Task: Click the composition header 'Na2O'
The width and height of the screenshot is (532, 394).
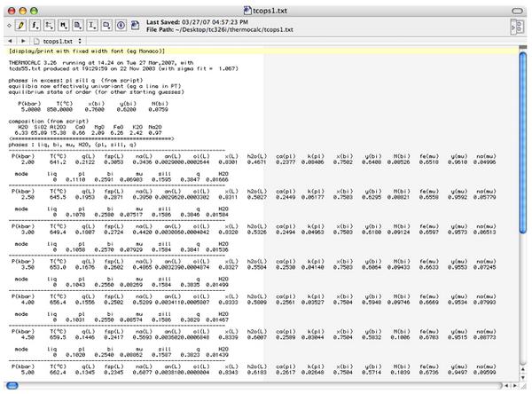Action: coord(155,127)
